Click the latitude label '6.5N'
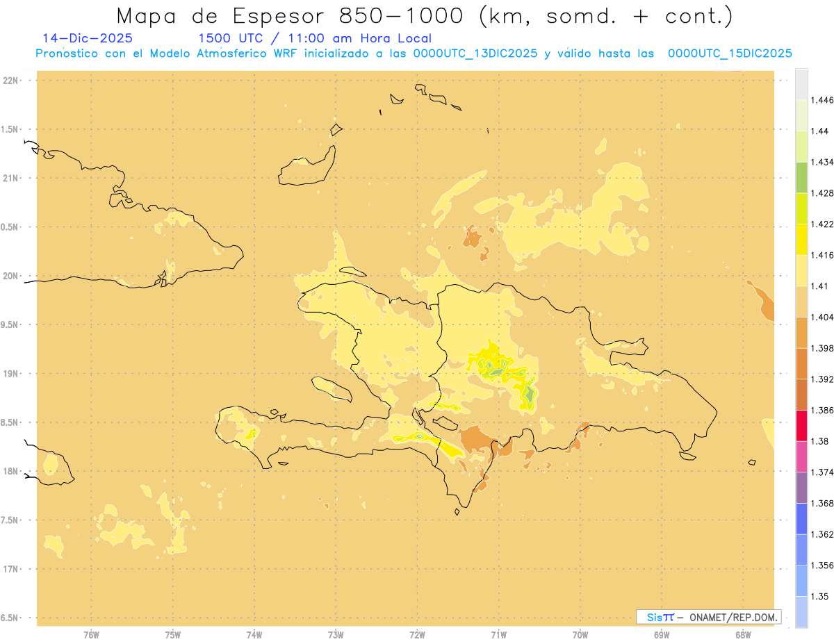Image resolution: width=834 pixels, height=644 pixels. (x=10, y=618)
